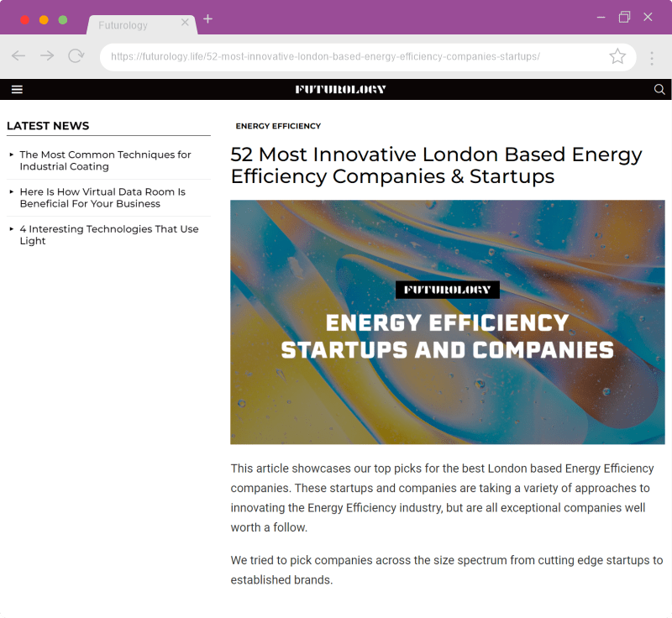The image size is (672, 618).
Task: Click the Energy Efficiency Startups banner image
Action: [447, 322]
